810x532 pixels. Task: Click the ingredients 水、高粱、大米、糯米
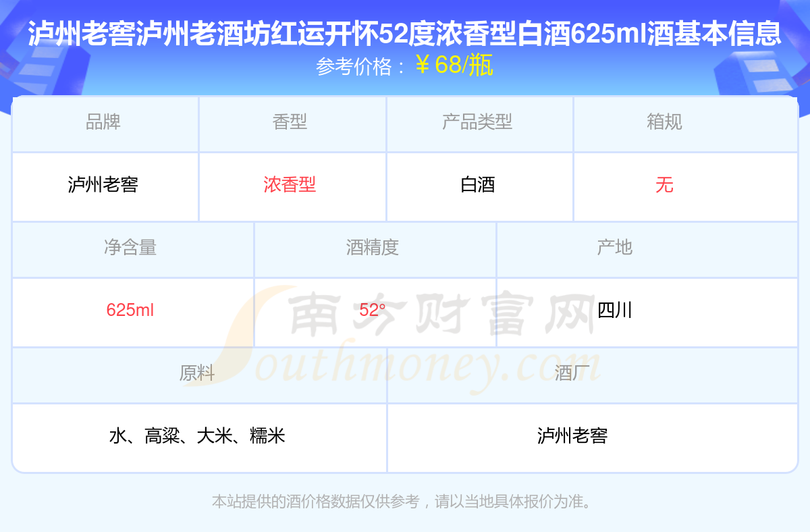(197, 436)
